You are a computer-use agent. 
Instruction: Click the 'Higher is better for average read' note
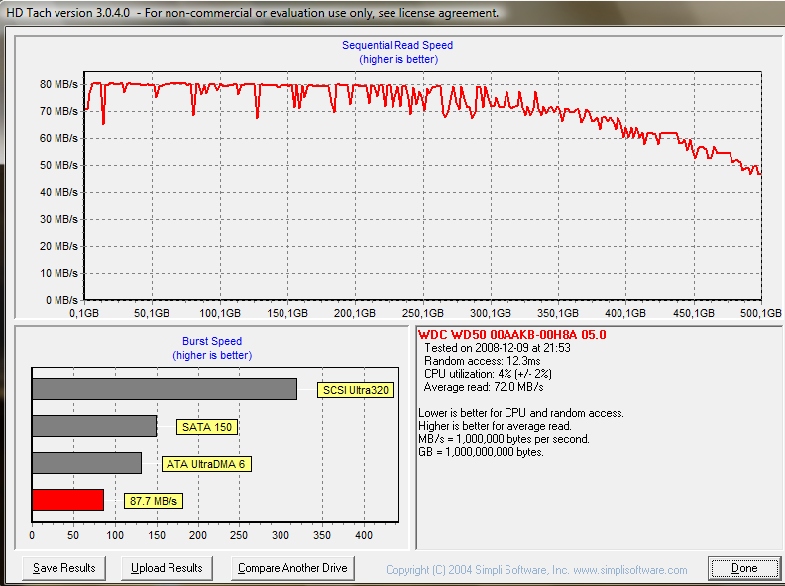click(495, 426)
